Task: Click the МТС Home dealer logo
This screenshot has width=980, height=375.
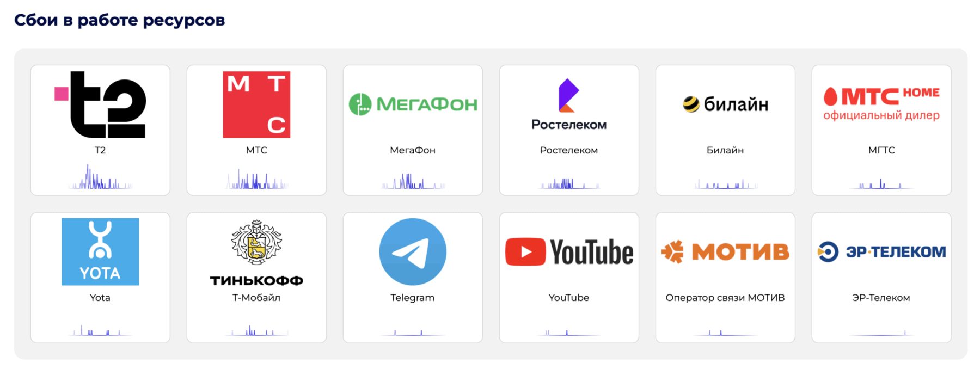Action: pos(881,104)
